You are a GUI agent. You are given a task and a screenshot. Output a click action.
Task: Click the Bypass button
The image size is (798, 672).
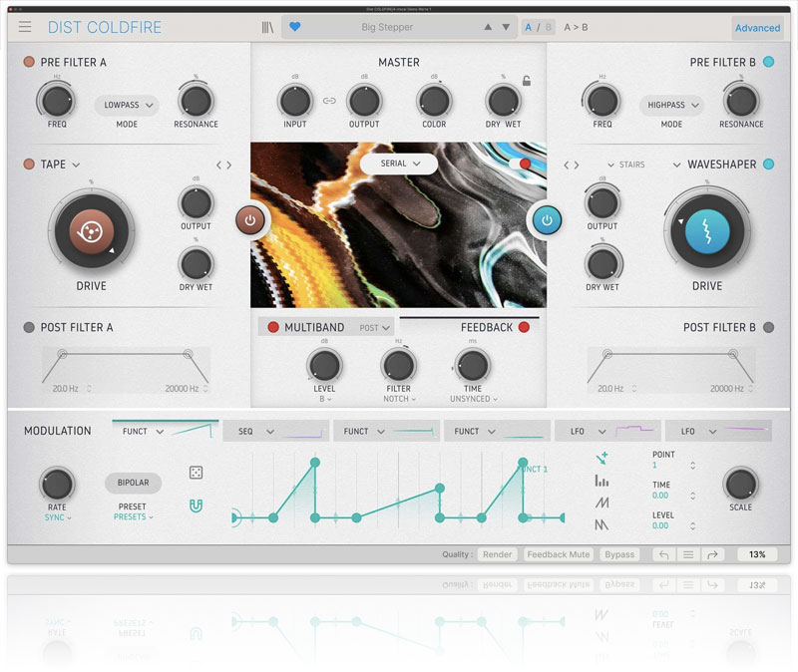pyautogui.click(x=619, y=554)
